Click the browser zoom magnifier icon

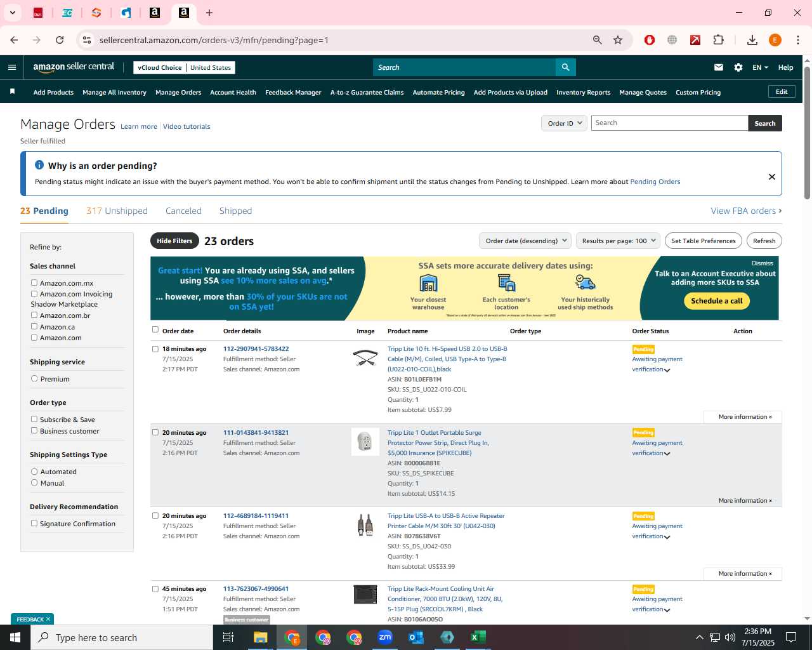tap(597, 40)
